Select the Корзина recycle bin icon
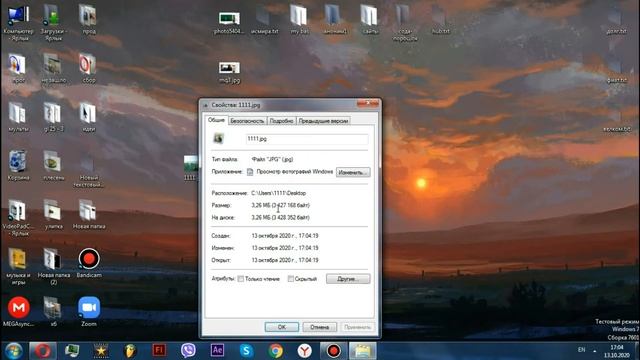 [18, 162]
